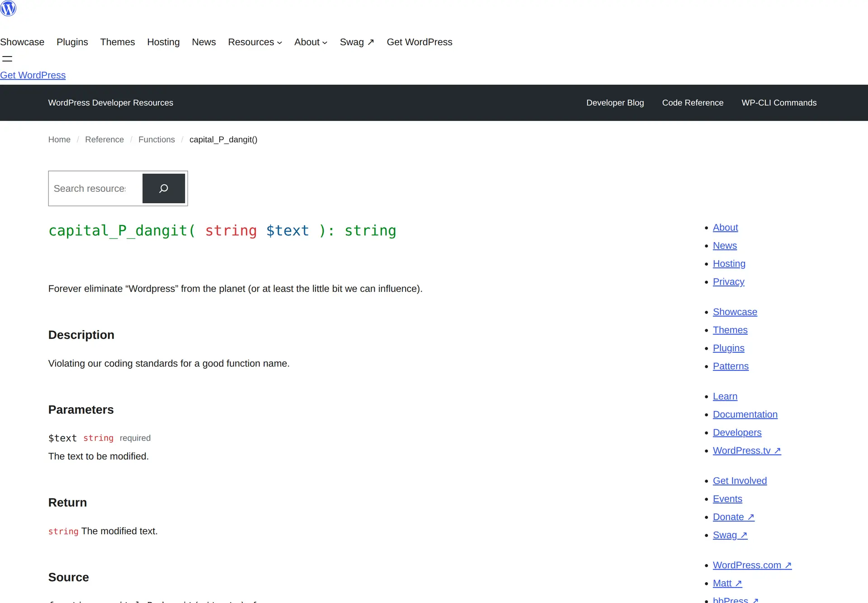Click Get WordPress in the top navigation

420,42
